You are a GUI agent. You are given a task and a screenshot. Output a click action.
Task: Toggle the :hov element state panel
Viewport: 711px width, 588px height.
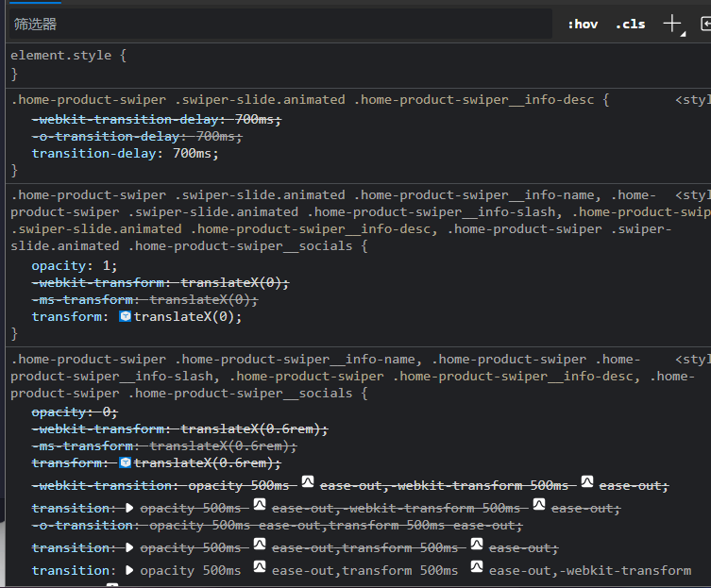583,25
